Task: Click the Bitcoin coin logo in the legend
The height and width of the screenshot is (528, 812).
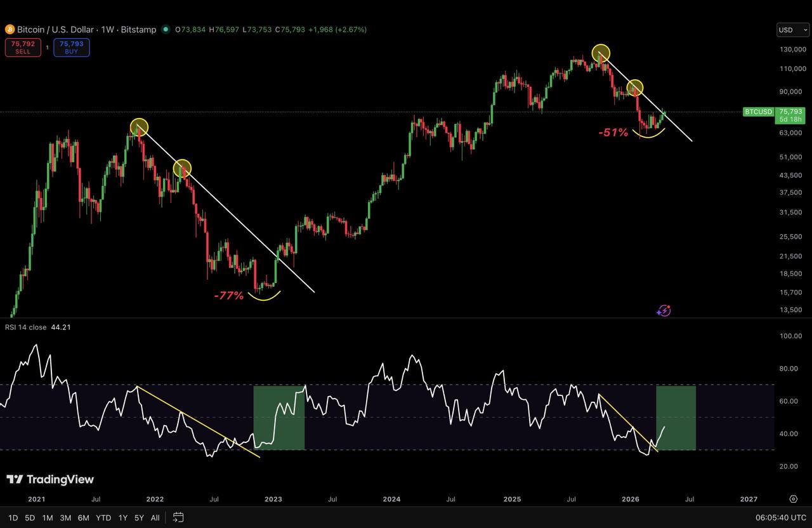Action: pos(9,29)
